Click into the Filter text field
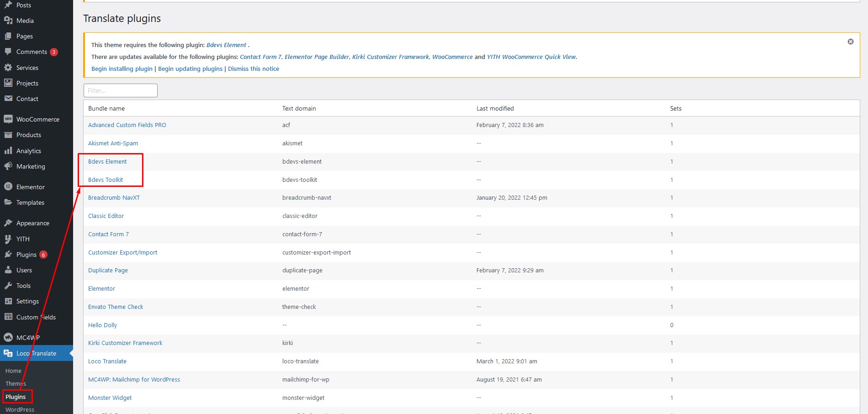The width and height of the screenshot is (868, 414). coord(121,90)
